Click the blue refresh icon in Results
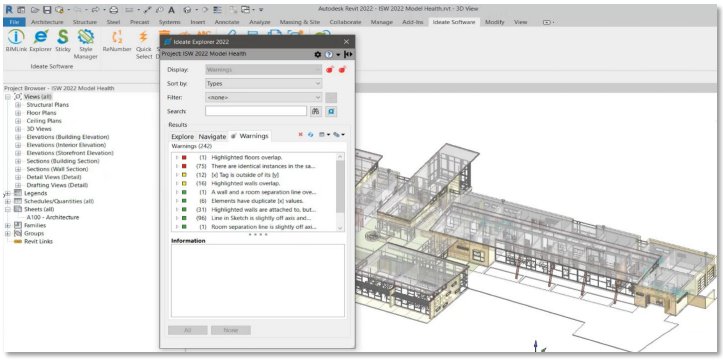Screen dimensions: 723x361 (310, 135)
